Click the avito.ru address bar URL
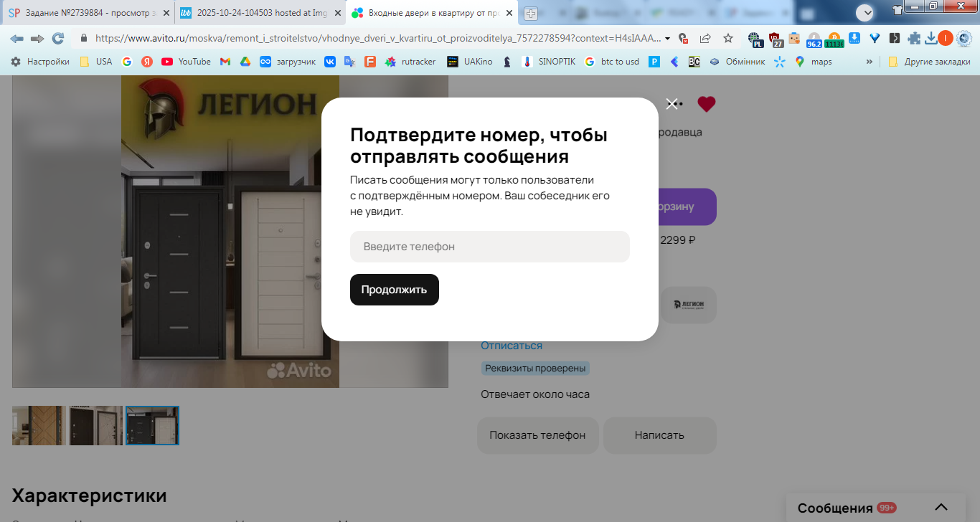The image size is (980, 522). pos(377,38)
